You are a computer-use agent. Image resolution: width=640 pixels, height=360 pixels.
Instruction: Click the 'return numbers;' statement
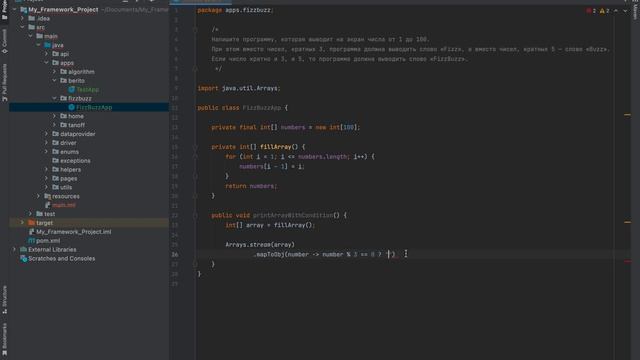(x=251, y=186)
